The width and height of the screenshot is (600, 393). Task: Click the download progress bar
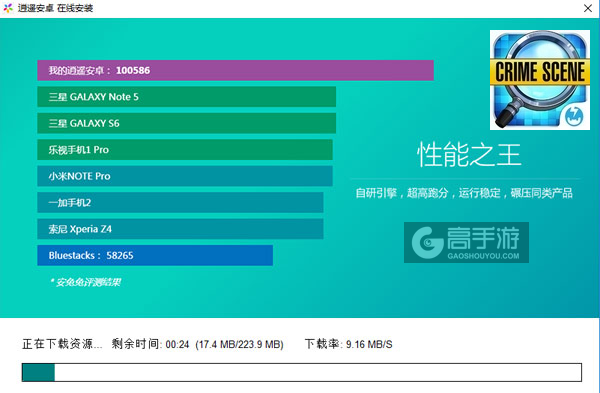click(x=302, y=372)
